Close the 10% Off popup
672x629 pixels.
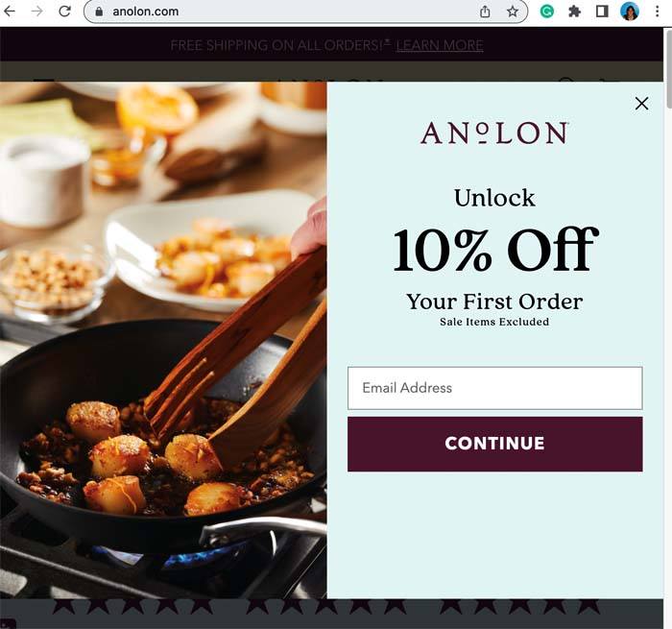[x=641, y=104]
